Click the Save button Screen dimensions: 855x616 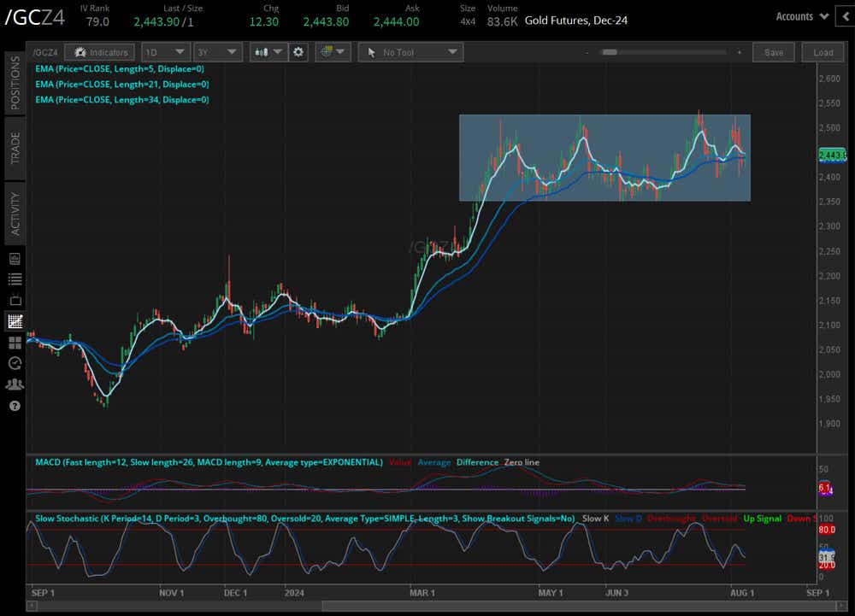coord(773,52)
